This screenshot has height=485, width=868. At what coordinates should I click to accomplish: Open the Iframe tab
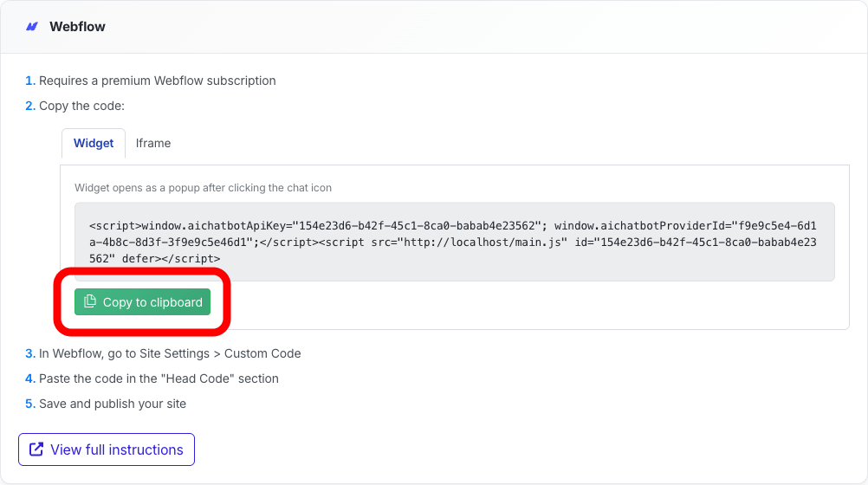coord(153,144)
